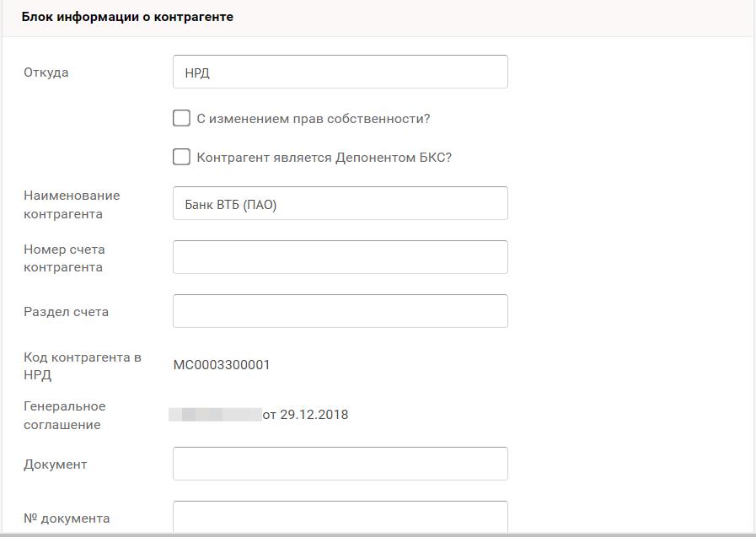Click the 'Код контрагента в НРД' label
Screen dimensions: 756x537
(82, 366)
